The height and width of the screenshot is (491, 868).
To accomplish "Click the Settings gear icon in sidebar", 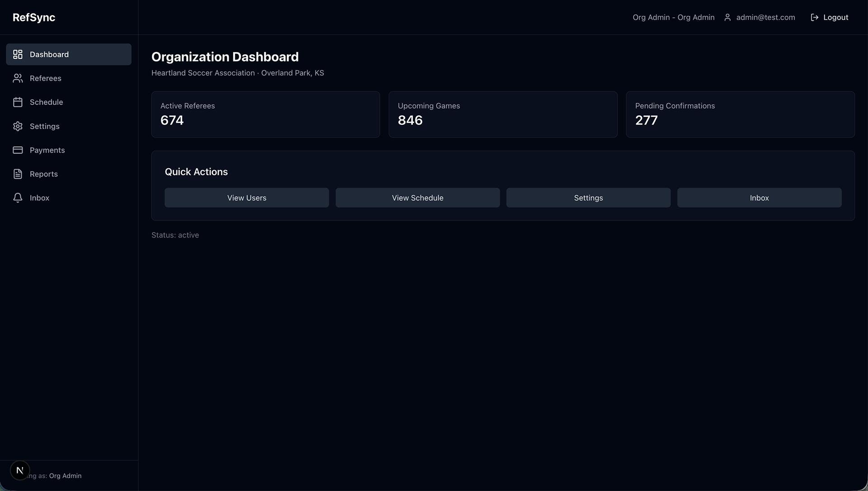I will [x=18, y=126].
